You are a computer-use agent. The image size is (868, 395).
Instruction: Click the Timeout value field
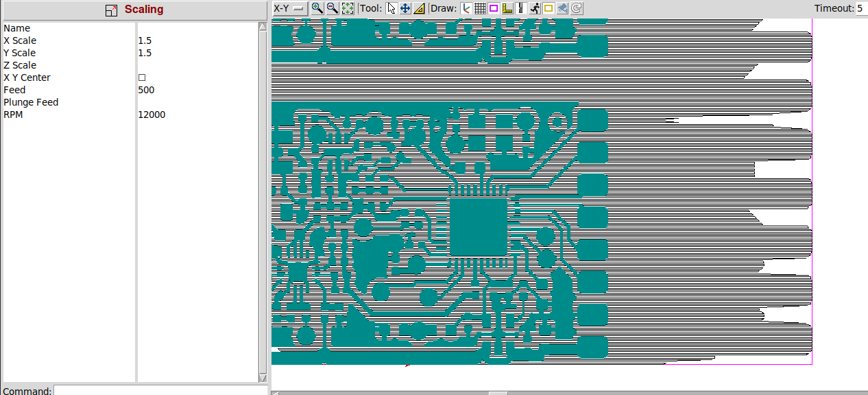point(860,8)
